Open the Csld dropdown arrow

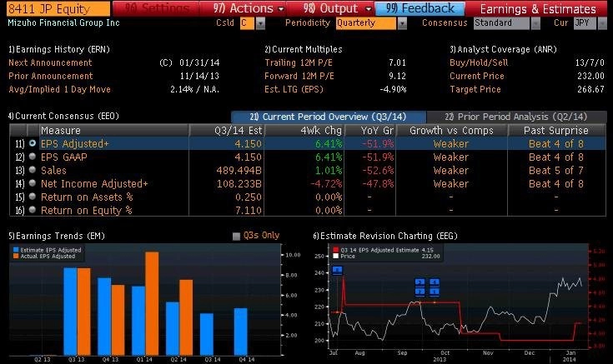260,23
